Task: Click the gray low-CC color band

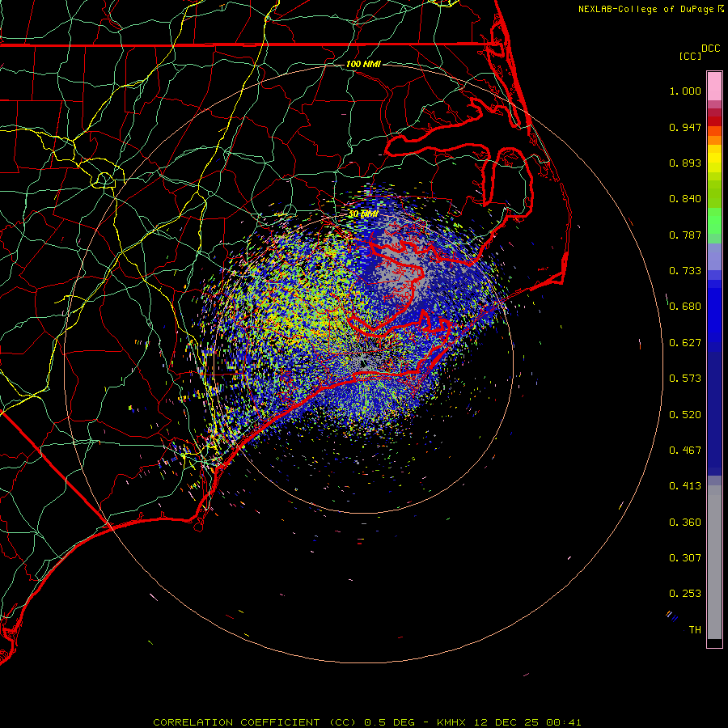Action: pyautogui.click(x=714, y=562)
